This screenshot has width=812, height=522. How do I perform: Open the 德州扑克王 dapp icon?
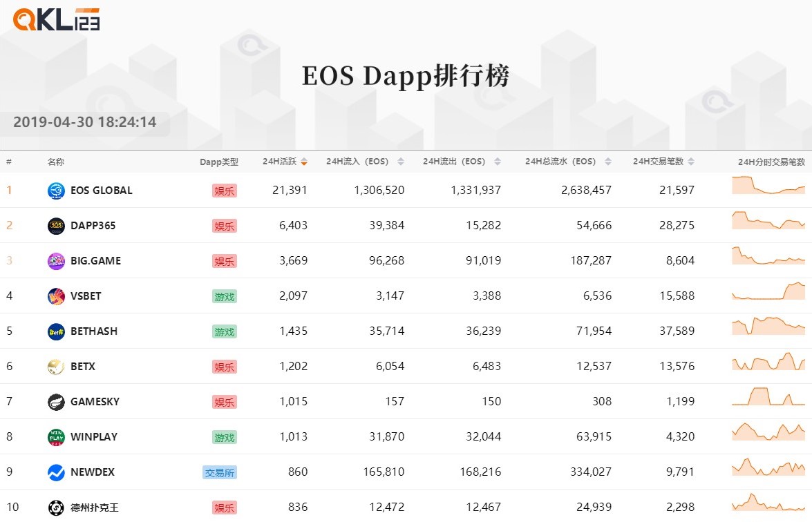(x=56, y=507)
